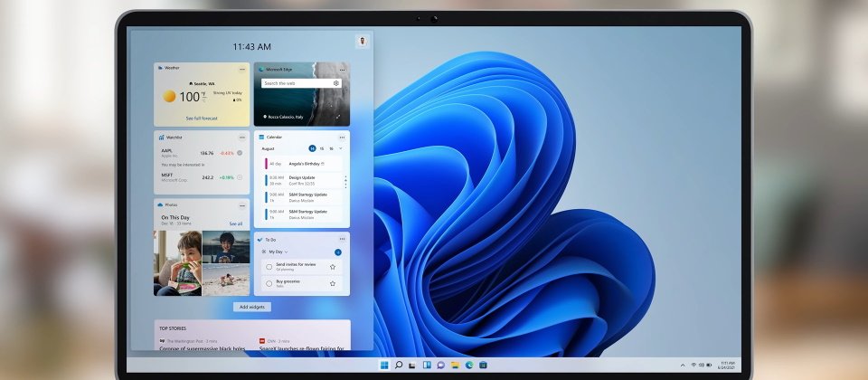The height and width of the screenshot is (380, 868).
Task: Open the profile avatar in widgets panel
Action: coord(362,42)
